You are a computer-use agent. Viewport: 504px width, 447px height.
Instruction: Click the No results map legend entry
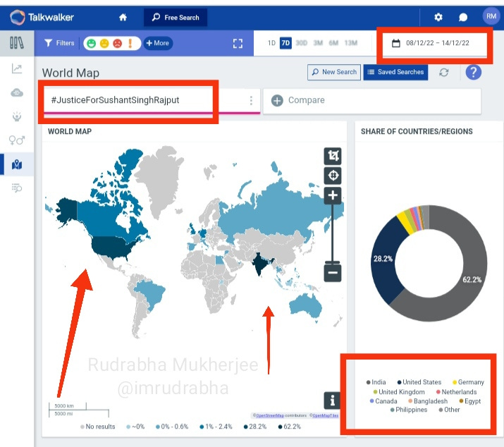[x=98, y=427]
